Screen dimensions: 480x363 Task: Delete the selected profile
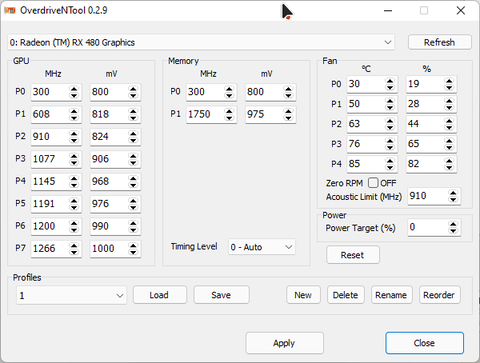346,295
